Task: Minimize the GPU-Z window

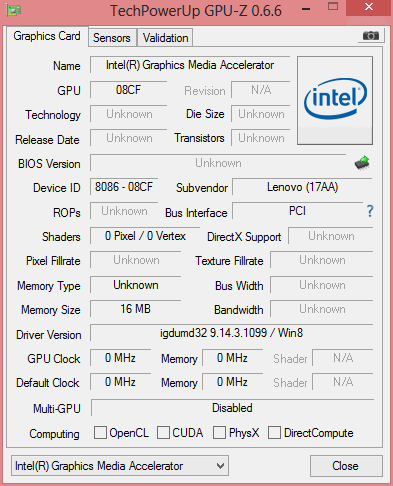Action: pyautogui.click(x=306, y=9)
